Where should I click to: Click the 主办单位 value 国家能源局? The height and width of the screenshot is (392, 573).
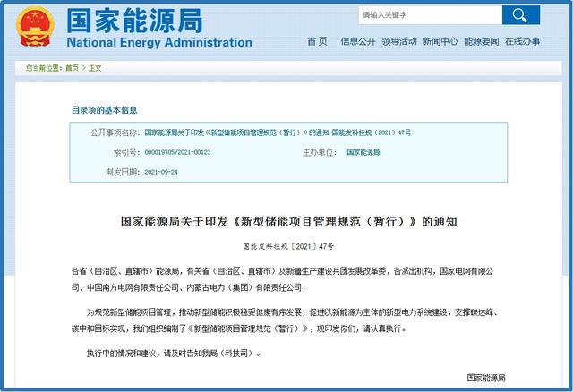tap(363, 152)
